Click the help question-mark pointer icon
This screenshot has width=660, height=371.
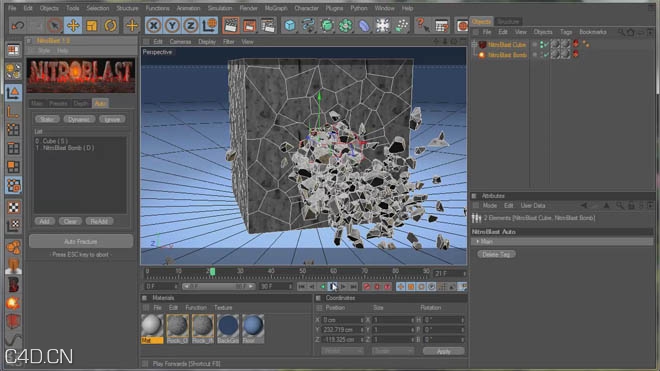422,26
